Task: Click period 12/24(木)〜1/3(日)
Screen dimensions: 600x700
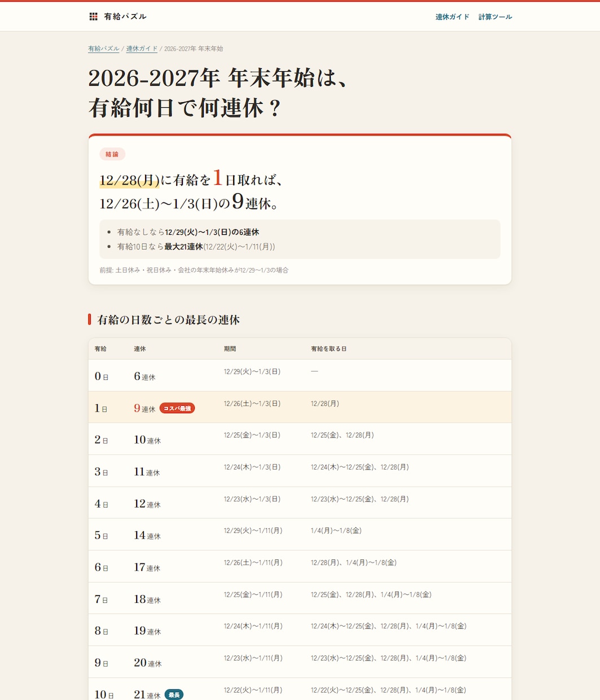Action: click(252, 467)
